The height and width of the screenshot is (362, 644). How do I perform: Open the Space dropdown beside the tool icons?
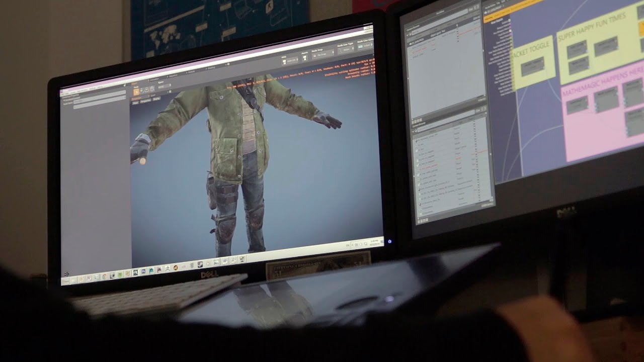164,86
